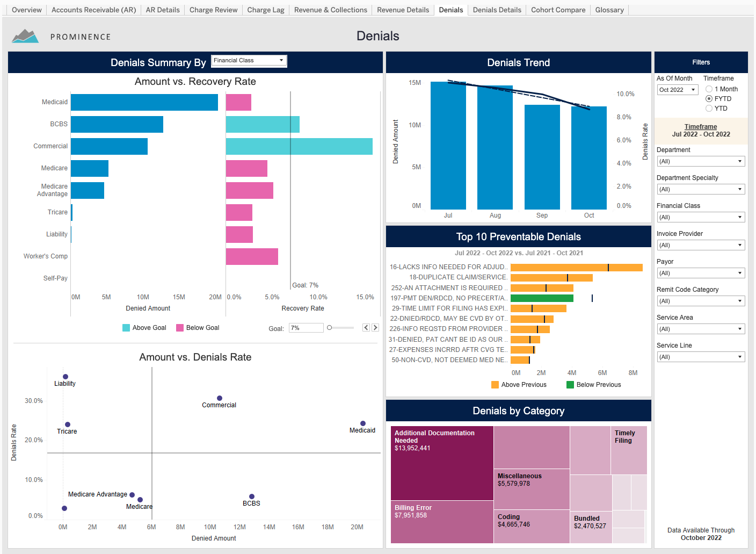
Task: Open the Payor filter dropdown
Action: 701,273
